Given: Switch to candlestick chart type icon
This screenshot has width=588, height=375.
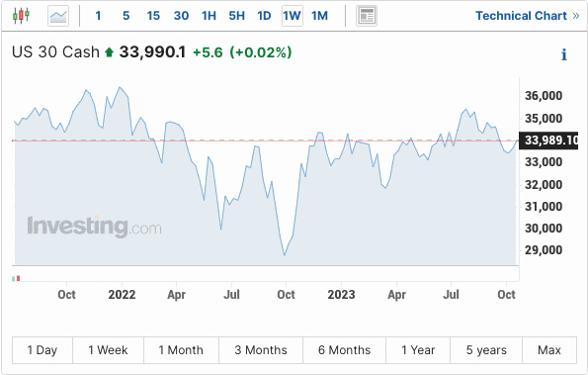Looking at the screenshot, I should tap(21, 16).
